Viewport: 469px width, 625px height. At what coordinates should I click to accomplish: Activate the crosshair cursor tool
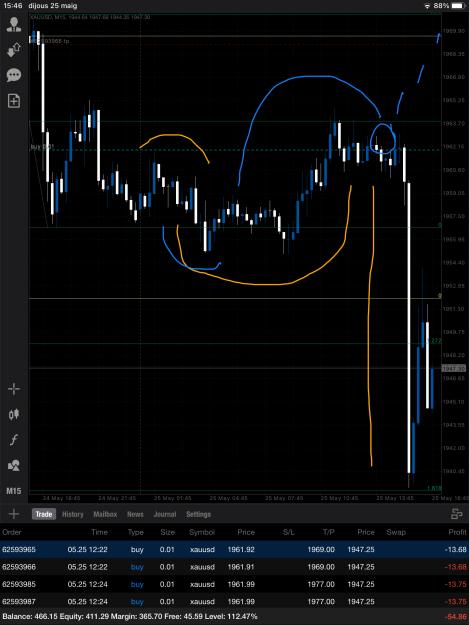point(14,389)
